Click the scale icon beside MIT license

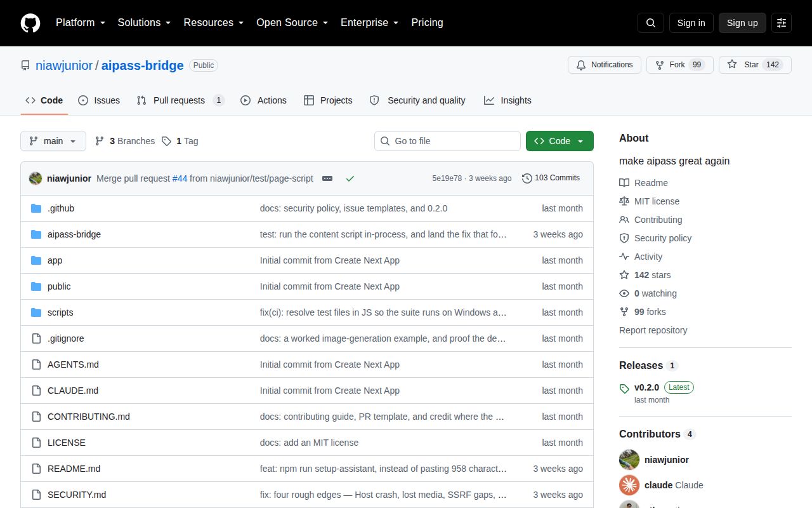(x=624, y=201)
